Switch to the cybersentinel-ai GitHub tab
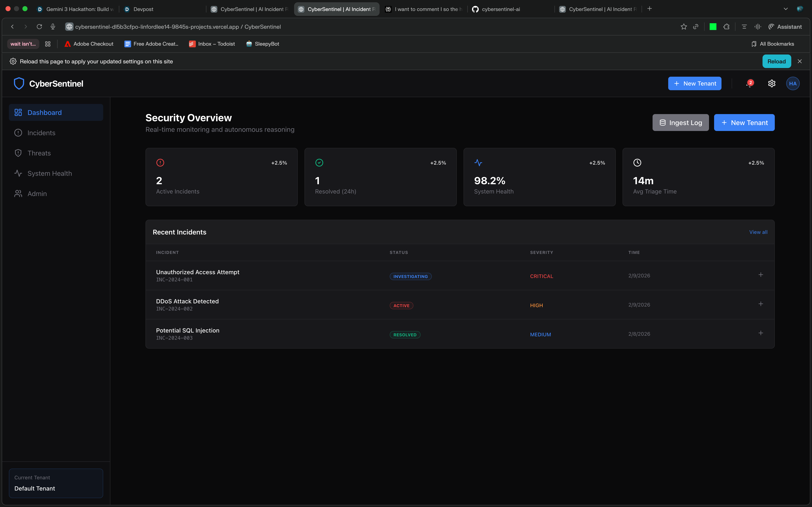The image size is (812, 507). point(501,9)
